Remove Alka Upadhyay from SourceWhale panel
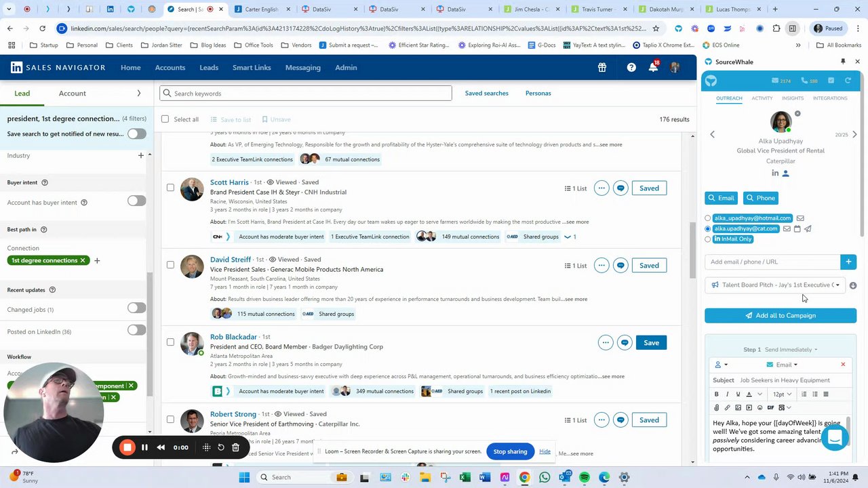 click(x=797, y=113)
